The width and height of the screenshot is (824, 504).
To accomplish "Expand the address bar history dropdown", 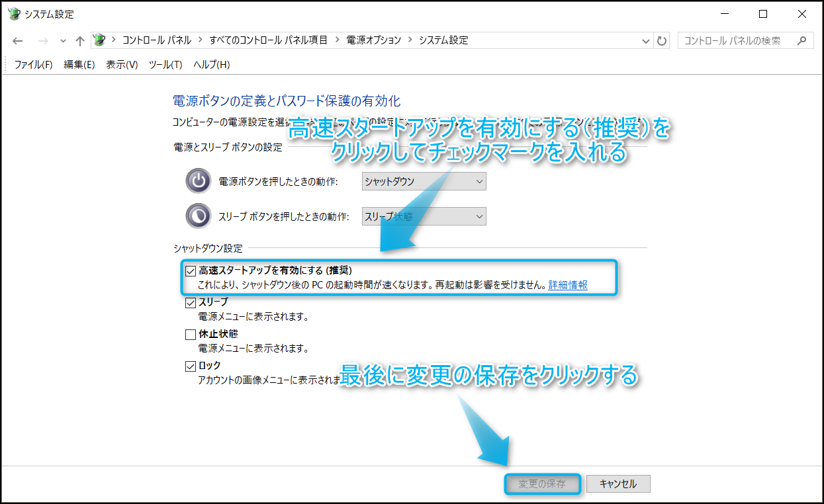I will (647, 41).
